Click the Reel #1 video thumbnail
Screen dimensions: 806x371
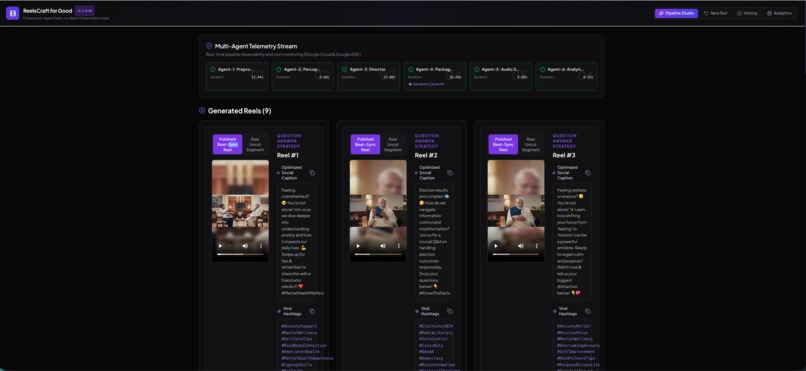coord(240,210)
